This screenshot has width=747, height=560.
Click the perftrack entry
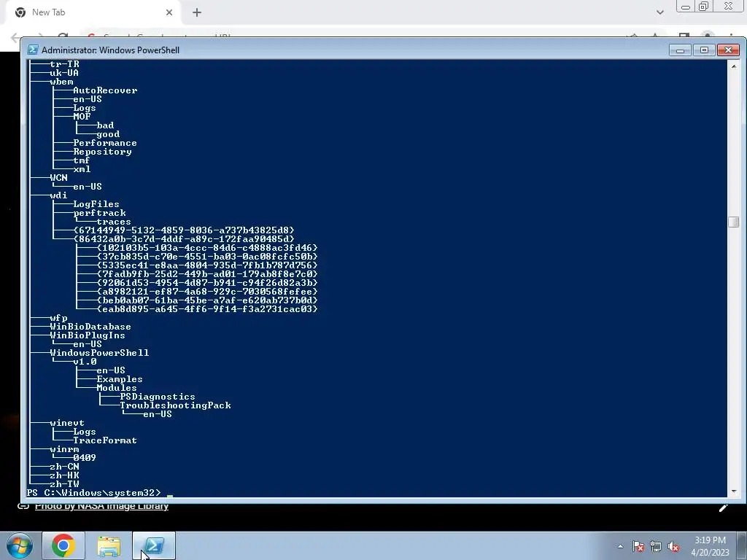[99, 213]
